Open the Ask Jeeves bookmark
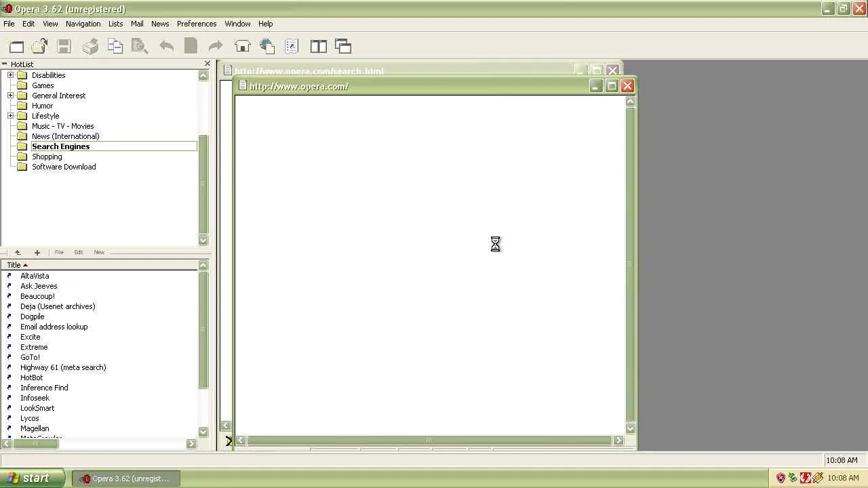This screenshot has width=868, height=488. pos(39,286)
